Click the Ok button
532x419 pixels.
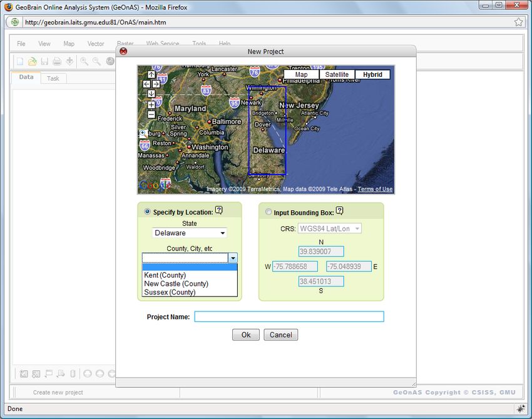coord(245,335)
